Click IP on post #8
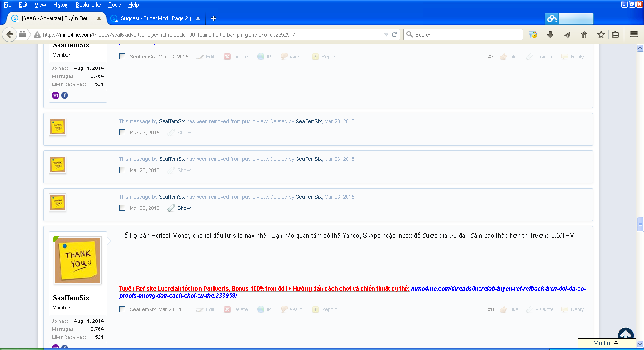Viewport: 644px width, 350px height. (x=264, y=309)
